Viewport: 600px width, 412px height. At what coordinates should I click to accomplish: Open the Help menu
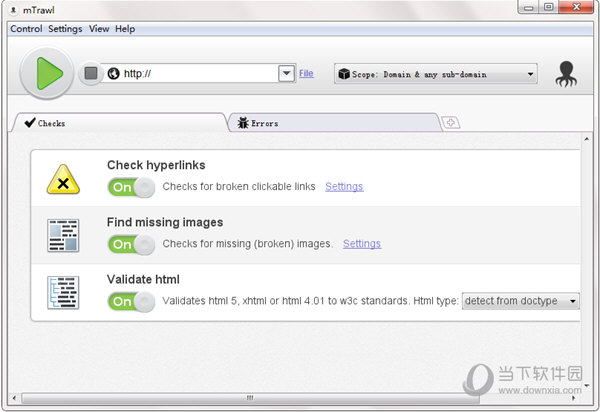pyautogui.click(x=125, y=29)
